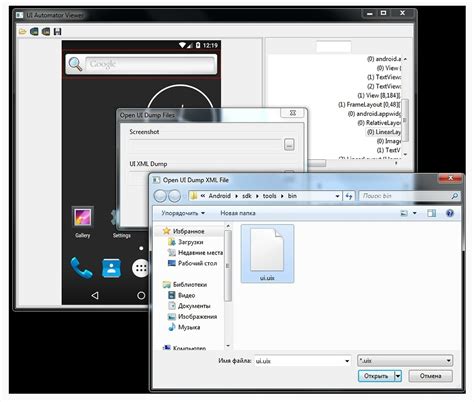Tap the Android Home navigation circle
This screenshot has height=402, width=474.
(x=141, y=295)
